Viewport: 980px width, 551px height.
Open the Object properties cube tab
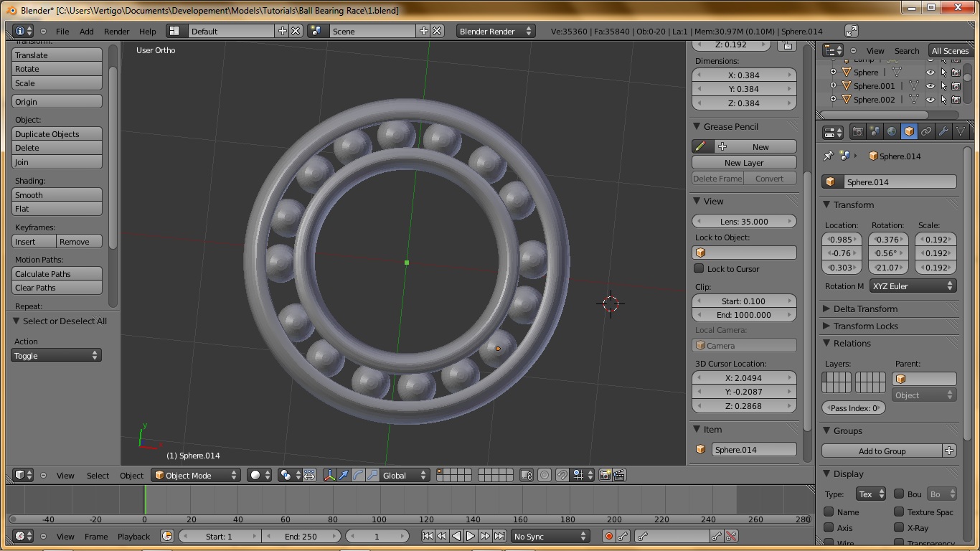coord(909,132)
